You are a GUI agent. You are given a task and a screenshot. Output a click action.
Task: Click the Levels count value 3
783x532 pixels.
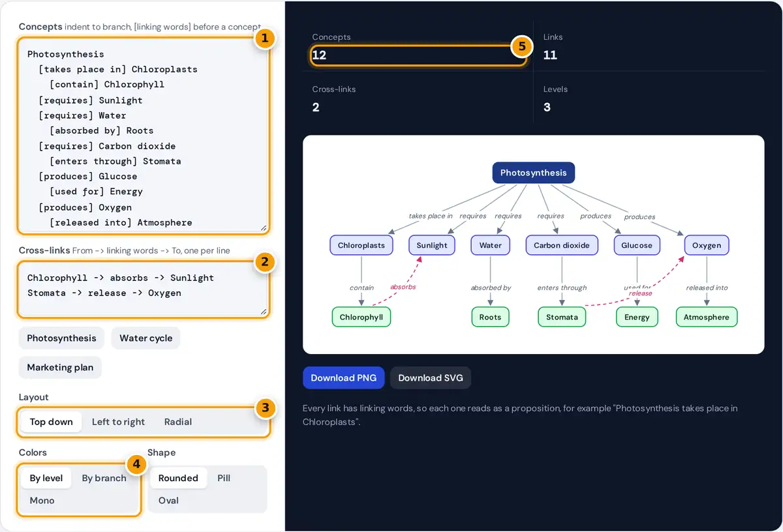tap(547, 108)
